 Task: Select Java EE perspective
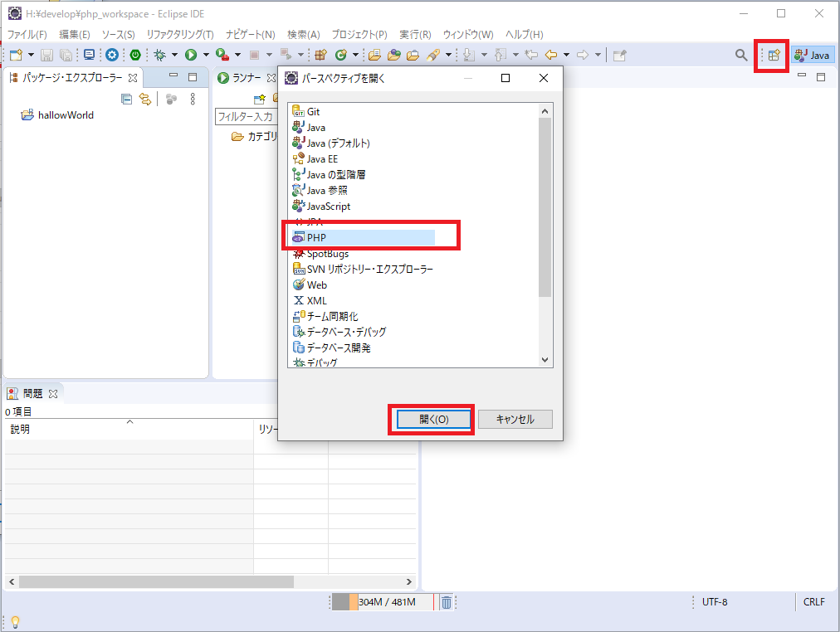[315, 159]
